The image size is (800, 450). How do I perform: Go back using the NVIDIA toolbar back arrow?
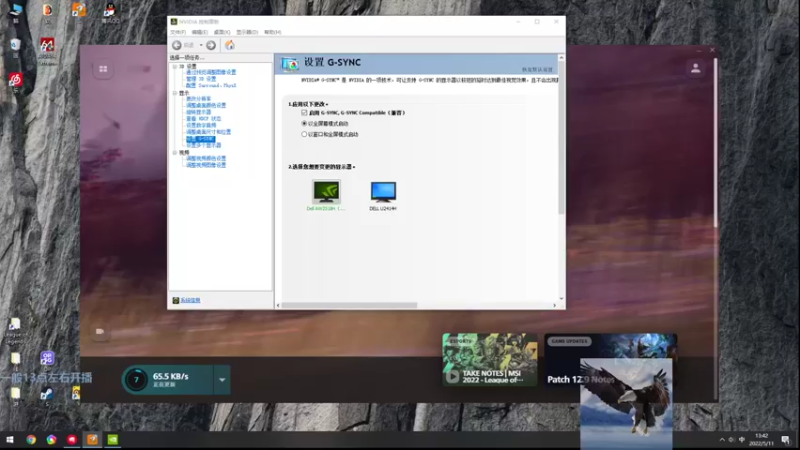point(177,45)
